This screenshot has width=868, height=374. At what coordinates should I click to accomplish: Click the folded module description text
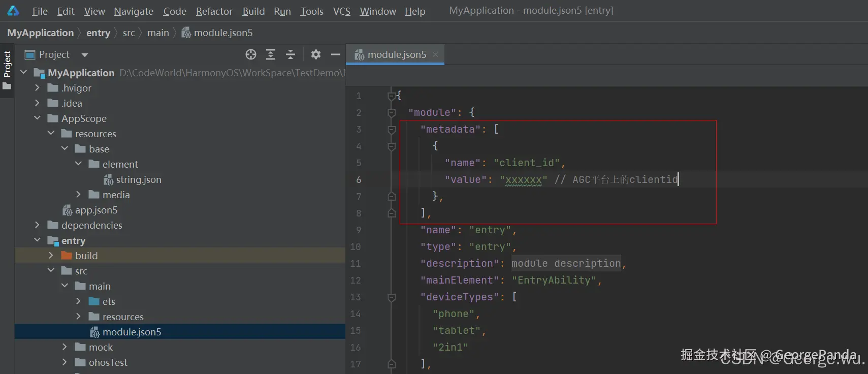pyautogui.click(x=566, y=263)
